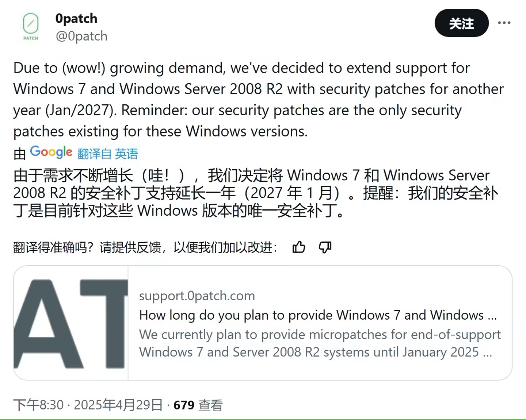Open the 下午8:30 post timestamp
The height and width of the screenshot is (420, 526).
(38, 405)
